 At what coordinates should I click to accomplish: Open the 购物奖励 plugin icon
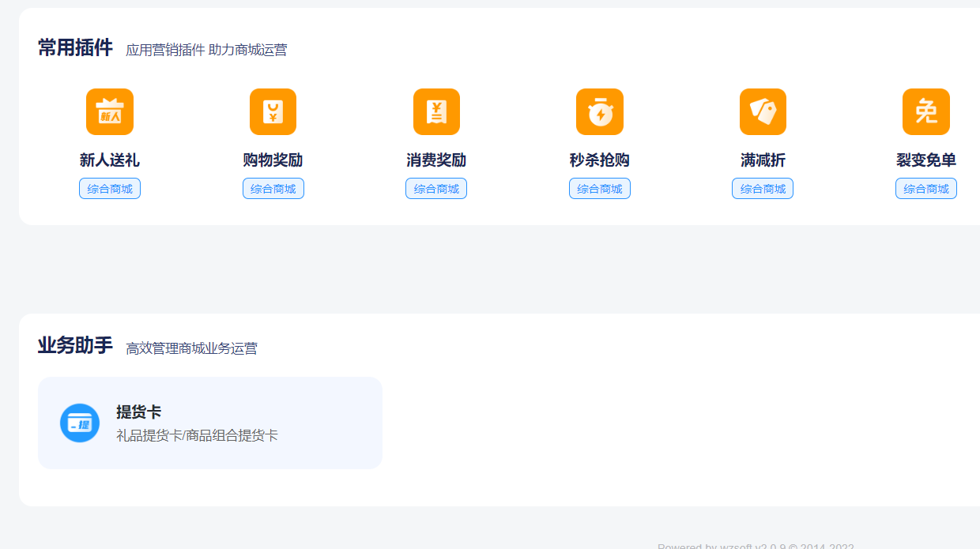coord(273,111)
